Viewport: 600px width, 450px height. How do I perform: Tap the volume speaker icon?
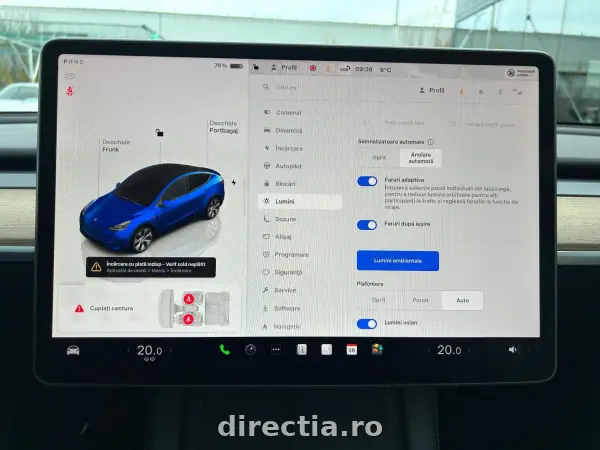[512, 350]
